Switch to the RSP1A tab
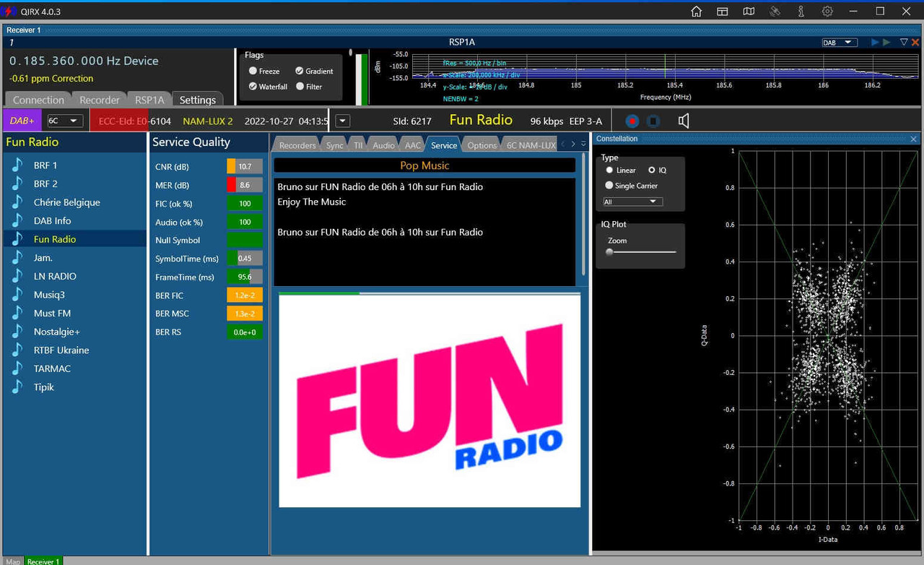 pyautogui.click(x=150, y=100)
